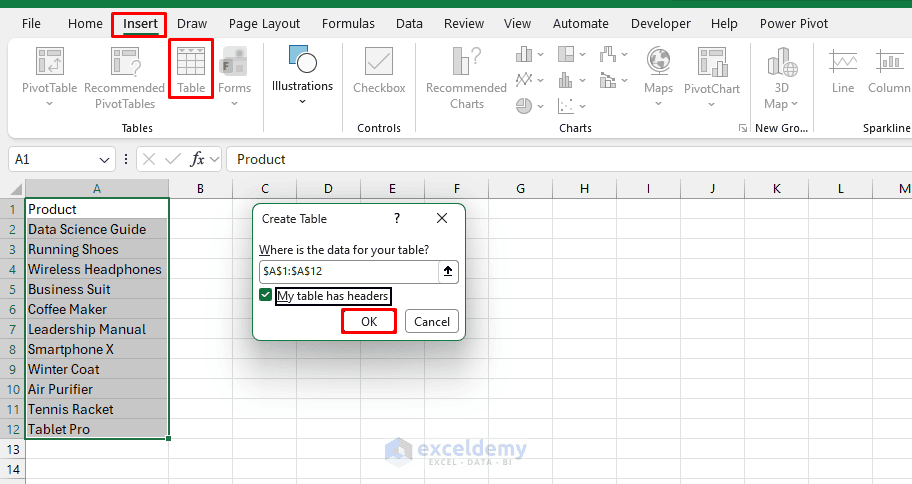Image resolution: width=912 pixels, height=484 pixels.
Task: Switch to the Home tab
Action: (x=85, y=24)
